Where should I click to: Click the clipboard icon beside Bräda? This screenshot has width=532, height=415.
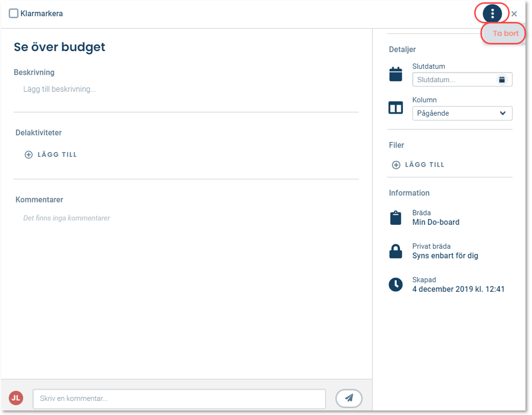[395, 218]
